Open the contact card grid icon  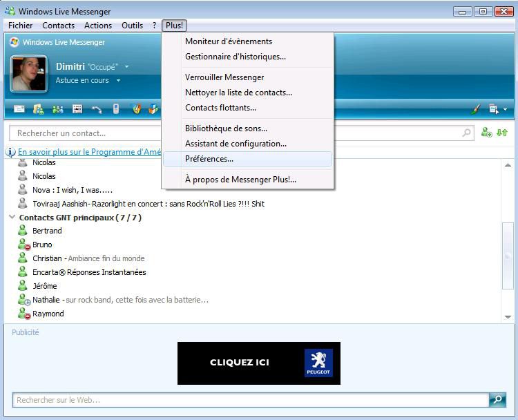click(77, 108)
